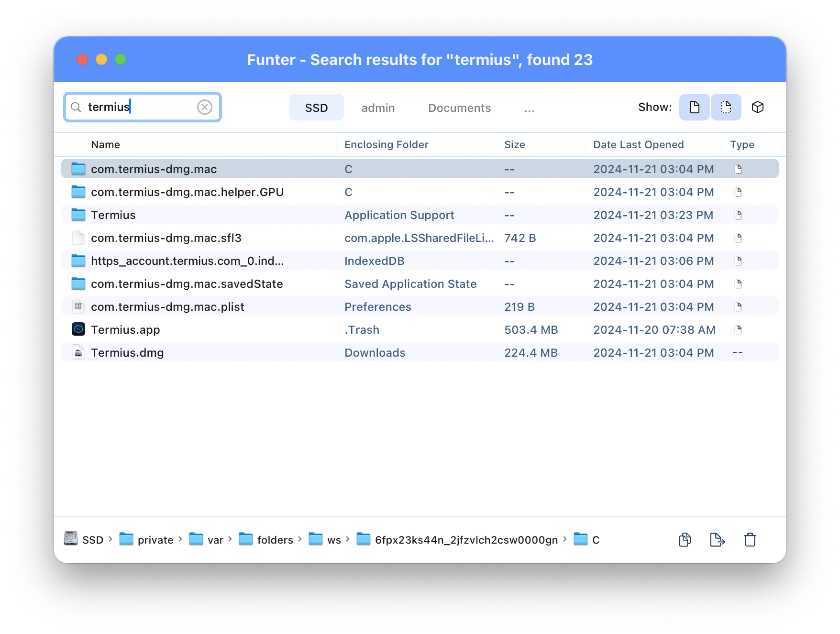Go to SSD in path bar
The image size is (840, 634).
[84, 539]
